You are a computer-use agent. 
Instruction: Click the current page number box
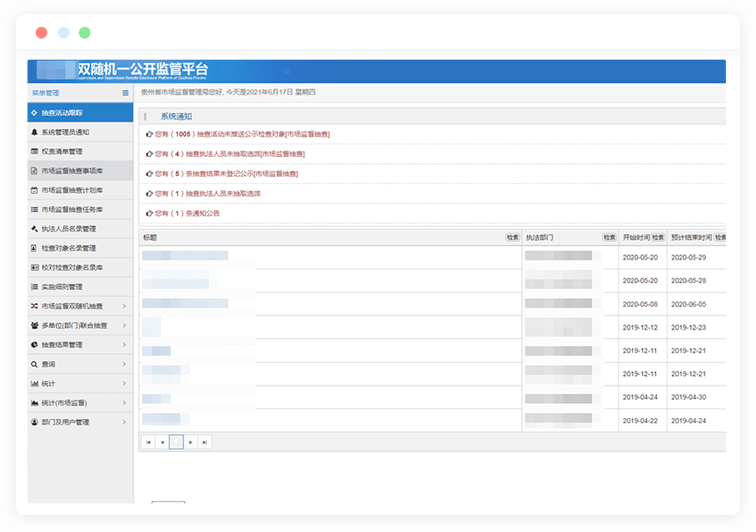pyautogui.click(x=176, y=443)
